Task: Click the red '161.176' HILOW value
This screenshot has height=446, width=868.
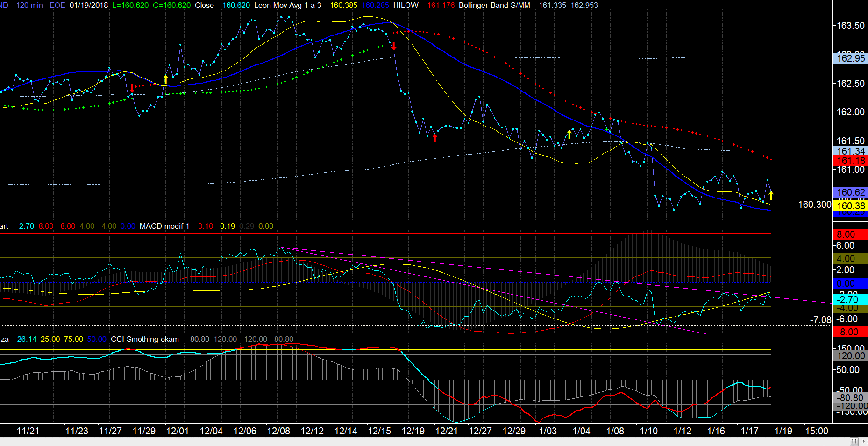Action: (x=441, y=5)
